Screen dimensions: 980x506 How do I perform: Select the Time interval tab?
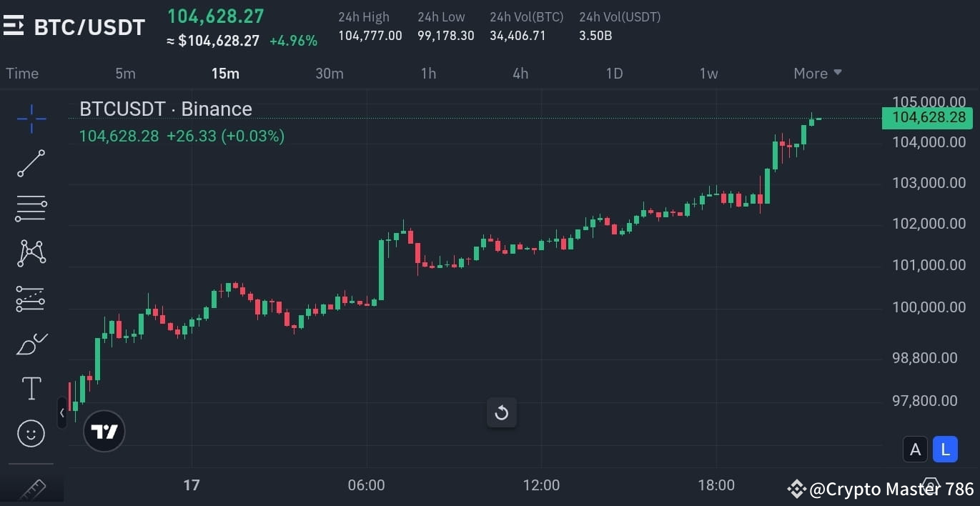[x=22, y=73]
